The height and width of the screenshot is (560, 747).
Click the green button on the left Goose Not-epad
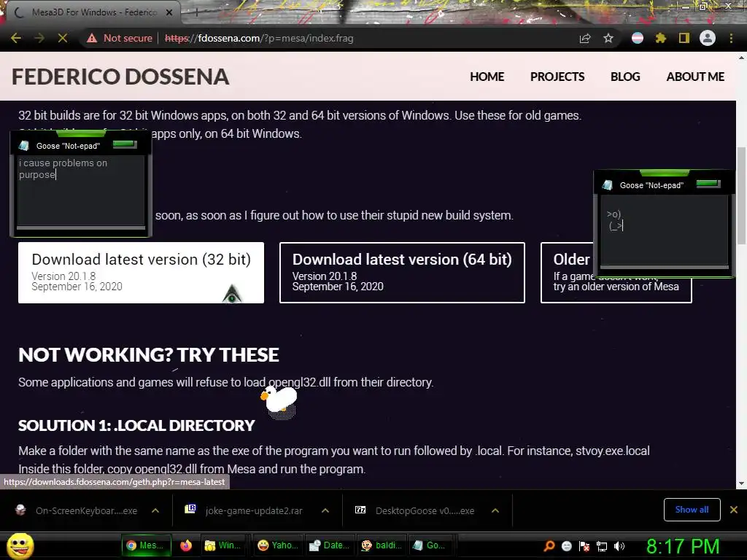click(x=125, y=144)
